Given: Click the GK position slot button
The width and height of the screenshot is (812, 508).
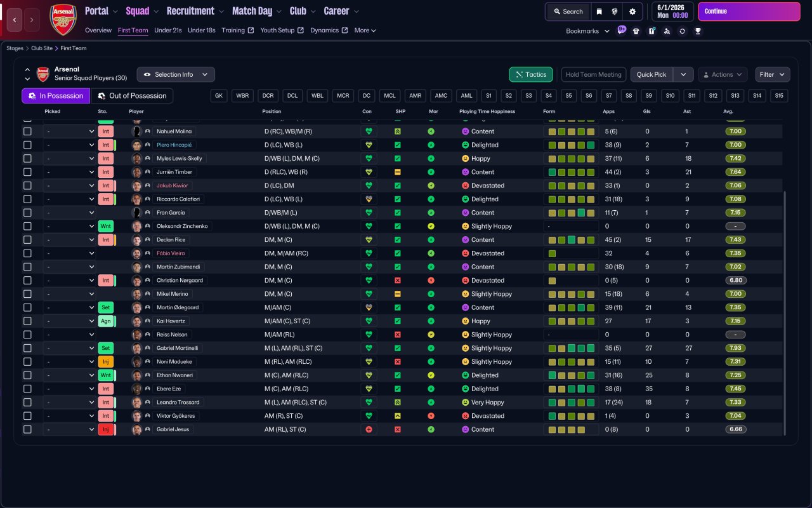Looking at the screenshot, I should tap(219, 96).
